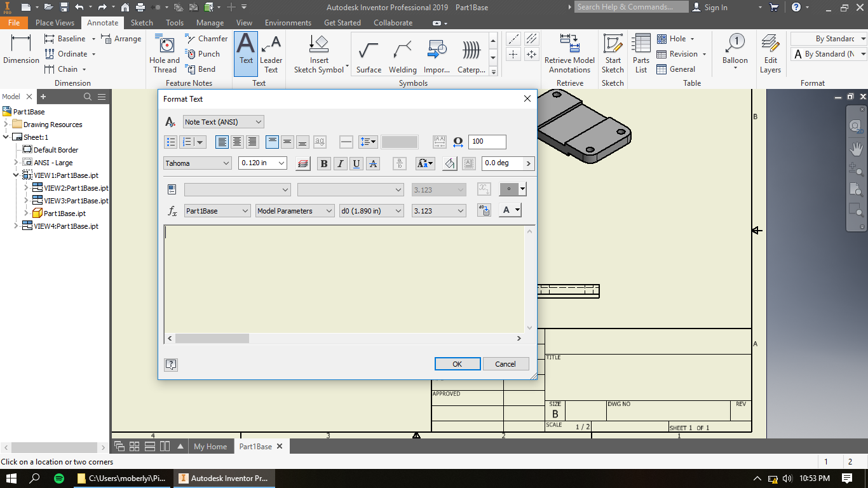This screenshot has width=868, height=488.
Task: Open the Part1Base component dropdown
Action: coord(217,210)
